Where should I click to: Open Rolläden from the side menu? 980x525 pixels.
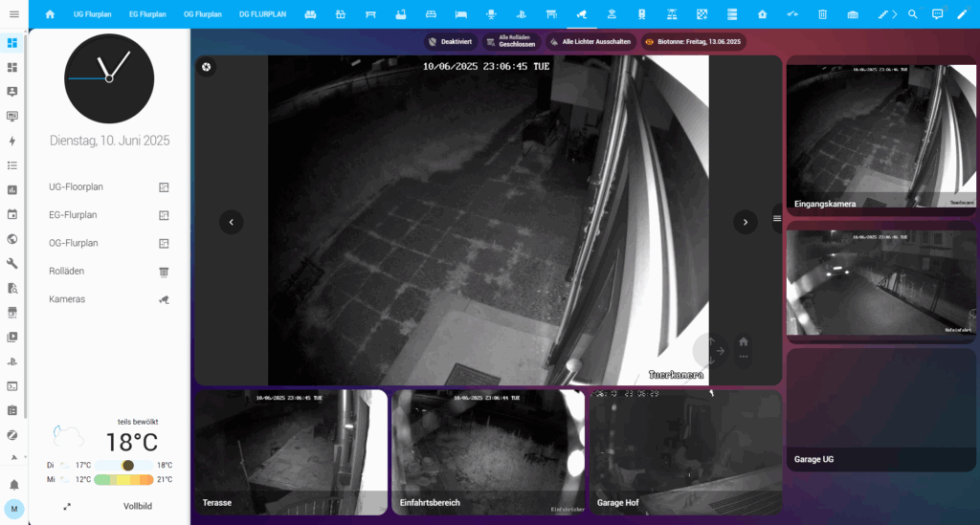click(x=109, y=271)
